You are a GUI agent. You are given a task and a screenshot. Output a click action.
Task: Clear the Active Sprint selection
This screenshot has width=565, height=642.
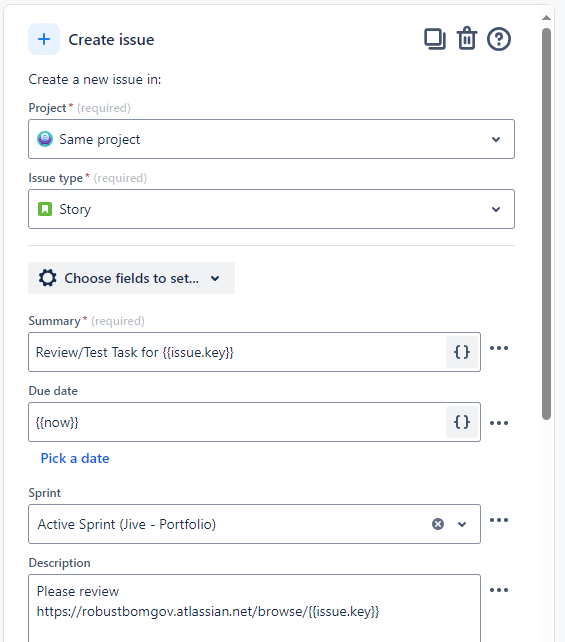438,524
